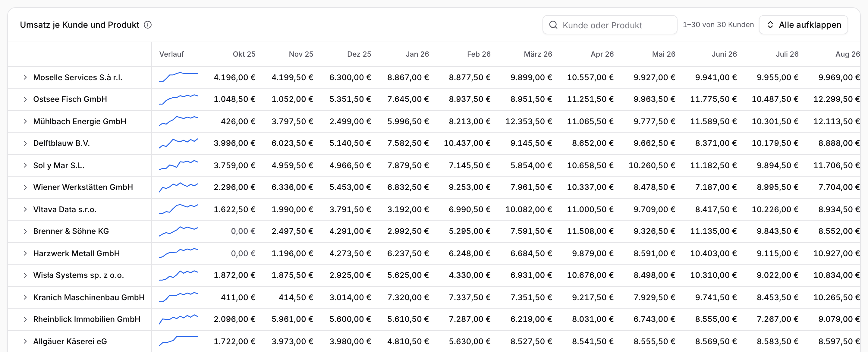The image size is (868, 352).
Task: Expand the Wisła Systems sp. z o.o. row
Action: [x=25, y=275]
